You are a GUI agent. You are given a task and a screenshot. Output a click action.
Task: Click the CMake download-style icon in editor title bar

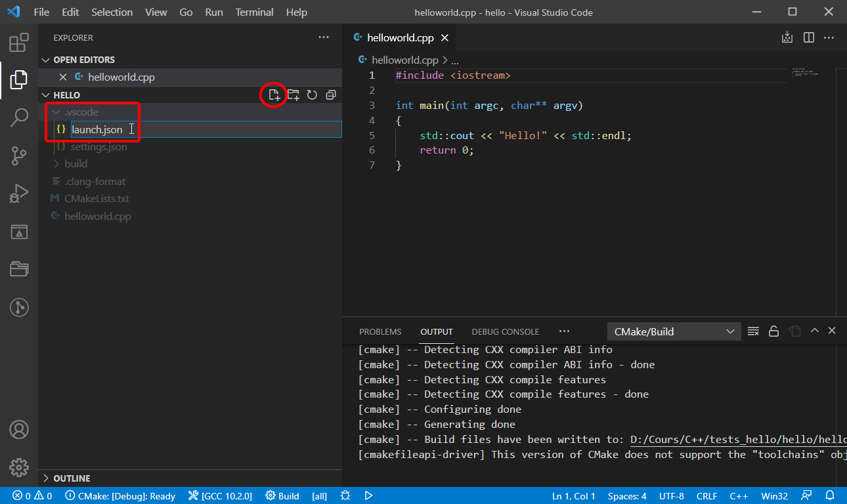coord(787,37)
